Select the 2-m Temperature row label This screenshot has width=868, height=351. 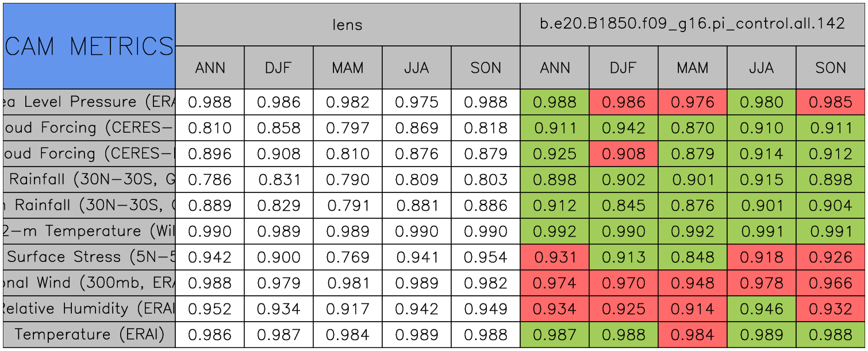89,232
